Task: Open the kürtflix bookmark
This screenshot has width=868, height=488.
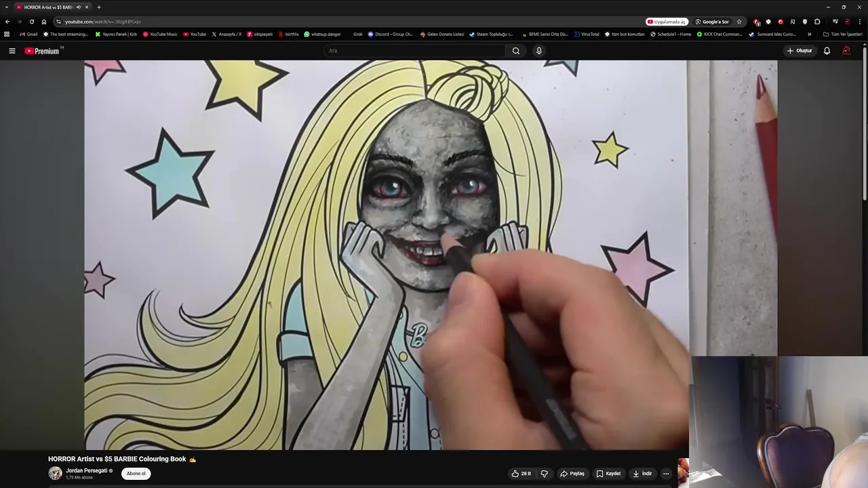Action: [x=289, y=34]
